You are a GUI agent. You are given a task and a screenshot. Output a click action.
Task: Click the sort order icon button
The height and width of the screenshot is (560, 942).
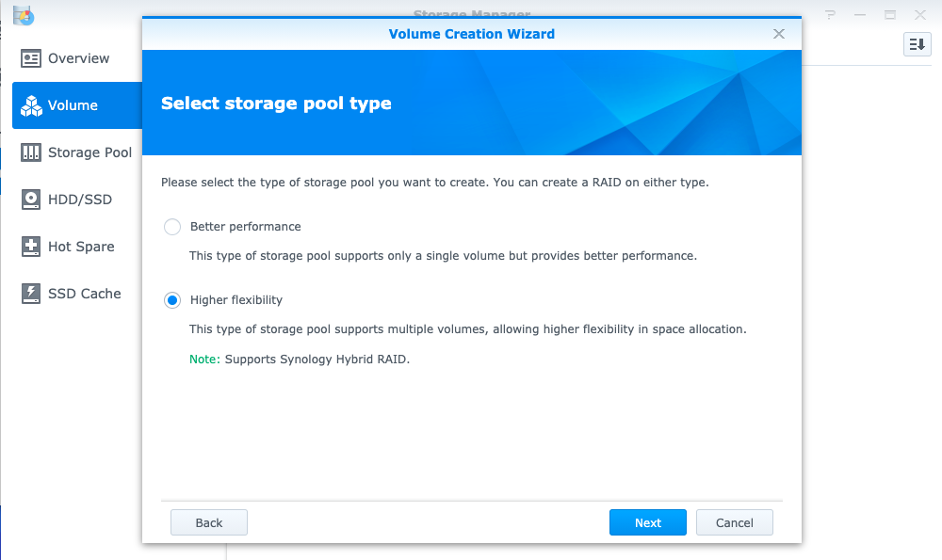917,44
